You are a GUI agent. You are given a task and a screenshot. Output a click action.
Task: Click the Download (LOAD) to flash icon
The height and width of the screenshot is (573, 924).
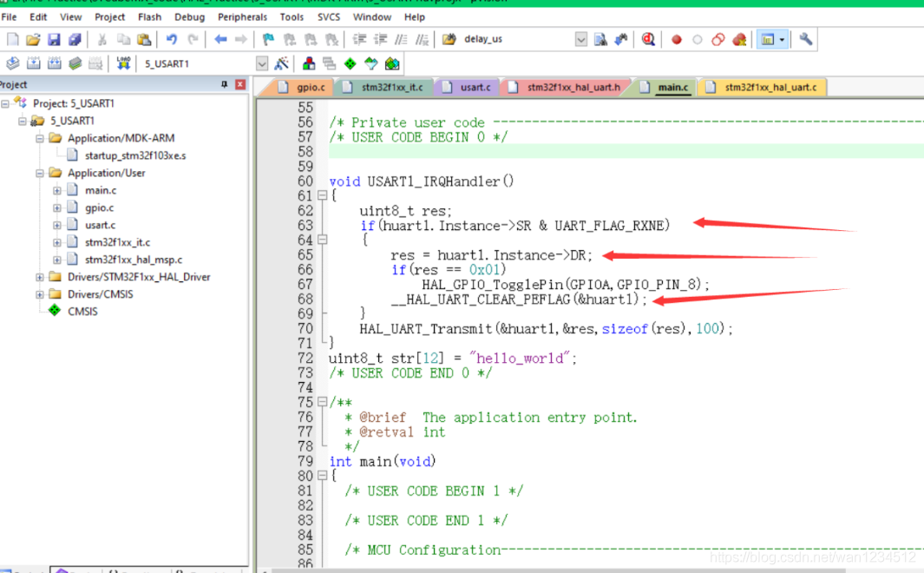click(x=123, y=64)
